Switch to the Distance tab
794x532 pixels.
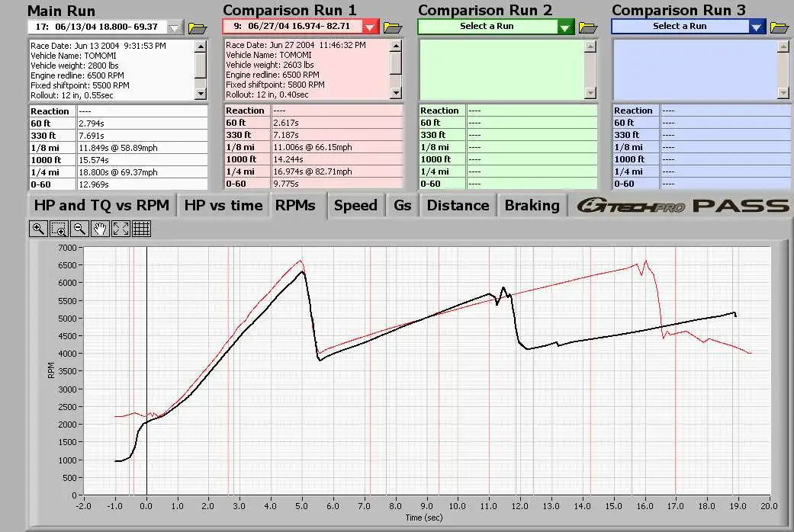pos(458,206)
